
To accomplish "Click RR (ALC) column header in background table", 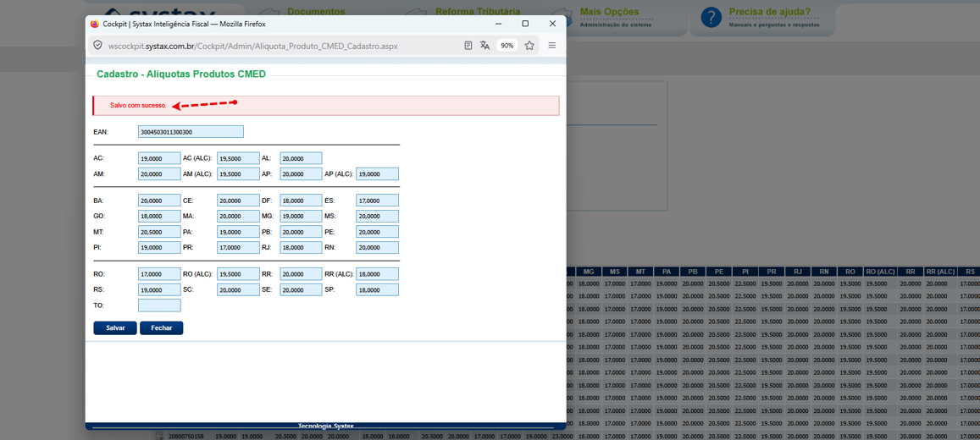I will pos(941,272).
